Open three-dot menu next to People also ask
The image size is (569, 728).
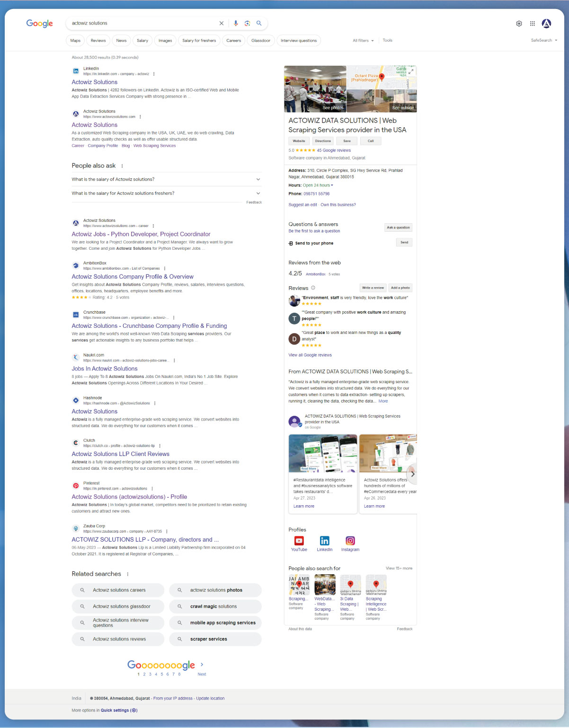click(122, 166)
